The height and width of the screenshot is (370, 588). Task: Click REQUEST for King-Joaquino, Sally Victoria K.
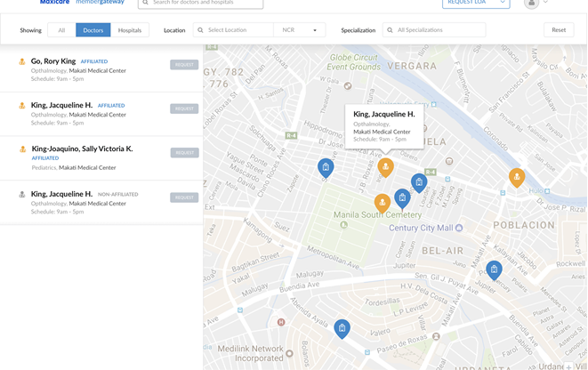point(185,153)
